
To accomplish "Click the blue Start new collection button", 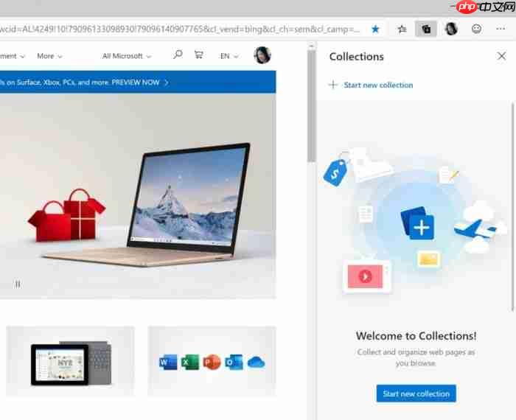I will [x=416, y=393].
